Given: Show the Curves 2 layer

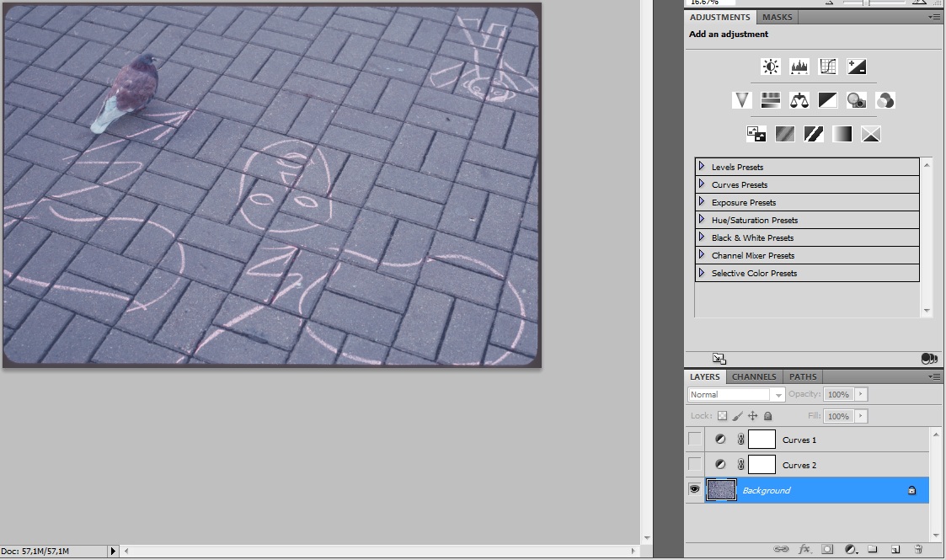Looking at the screenshot, I should pyautogui.click(x=694, y=465).
